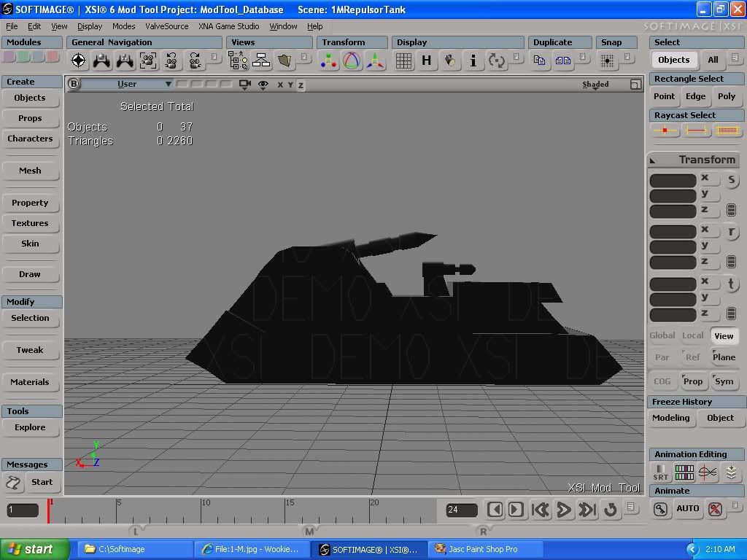Viewport: 747px width, 560px height.
Task: Click the Tweak button under Modify
Action: pos(30,350)
